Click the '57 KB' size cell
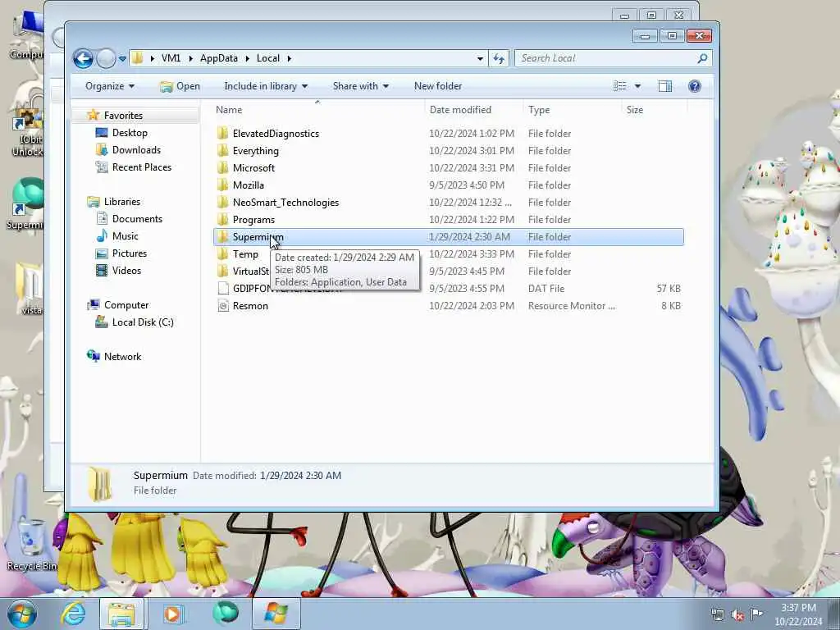The height and width of the screenshot is (630, 840). point(669,288)
